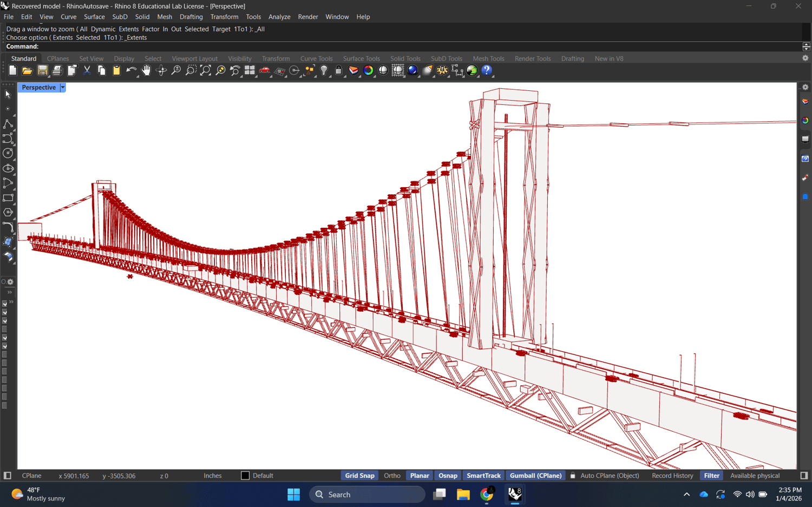This screenshot has width=812, height=507.
Task: Click the Save file icon
Action: pyautogui.click(x=42, y=70)
